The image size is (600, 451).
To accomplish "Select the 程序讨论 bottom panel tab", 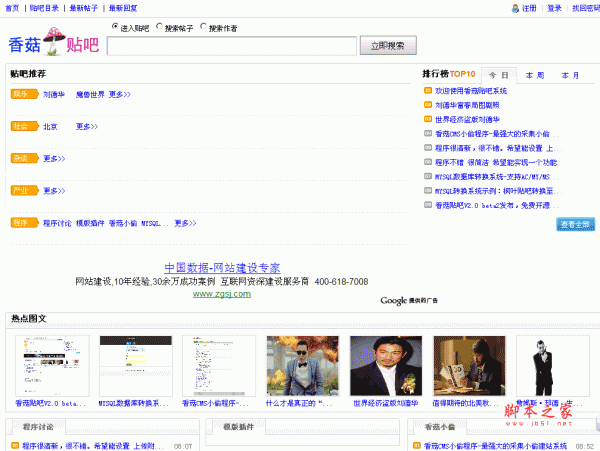I will click(x=38, y=427).
